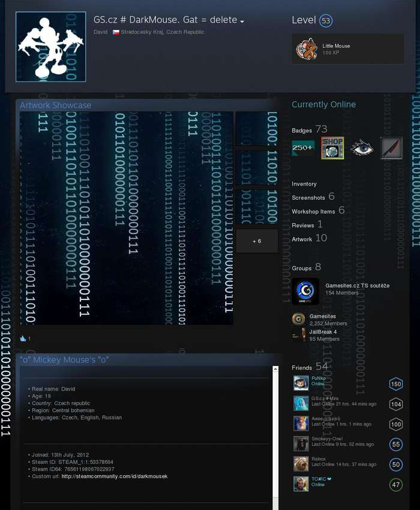Screen dimensions: 420x510
Task: Click the Currently Online status text
Action: [324, 104]
